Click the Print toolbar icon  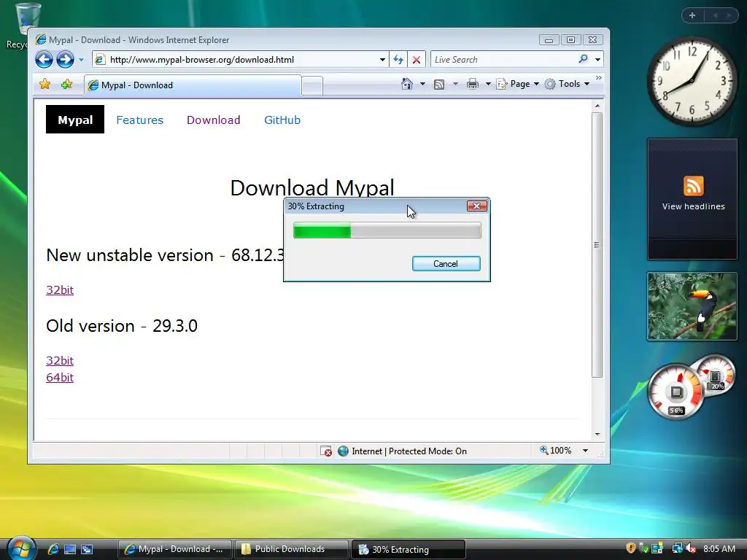473,85
